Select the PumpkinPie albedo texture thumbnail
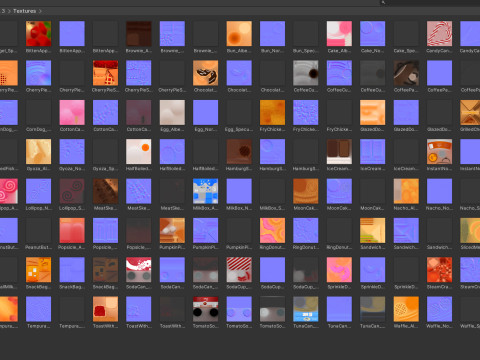The width and height of the screenshot is (480, 360). [x=172, y=230]
